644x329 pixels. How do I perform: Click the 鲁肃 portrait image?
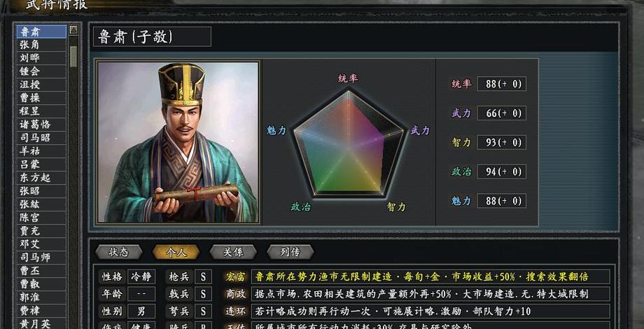(178, 142)
